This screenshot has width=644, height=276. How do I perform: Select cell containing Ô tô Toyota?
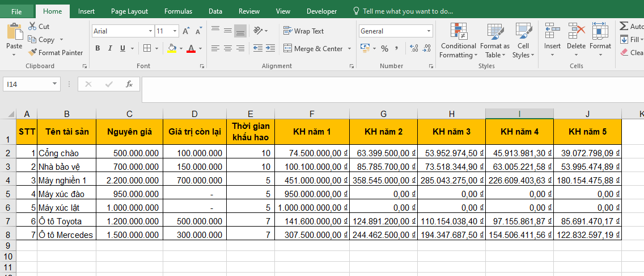point(66,221)
